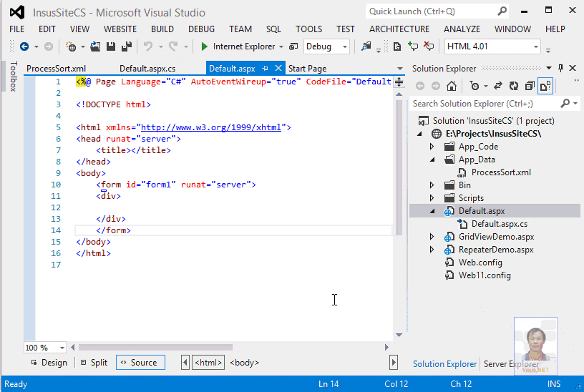This screenshot has height=392, width=584.
Task: Click the New Project toolbar icon
Action: click(70, 46)
